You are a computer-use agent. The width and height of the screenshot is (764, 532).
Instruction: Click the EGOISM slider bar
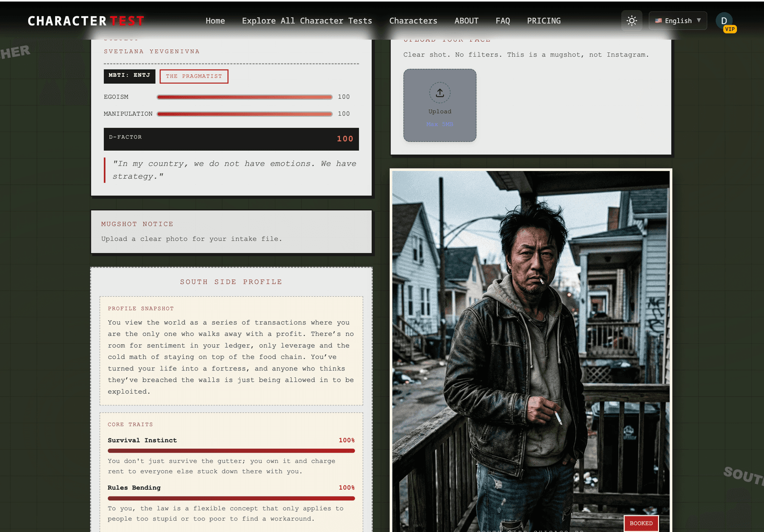tap(244, 97)
